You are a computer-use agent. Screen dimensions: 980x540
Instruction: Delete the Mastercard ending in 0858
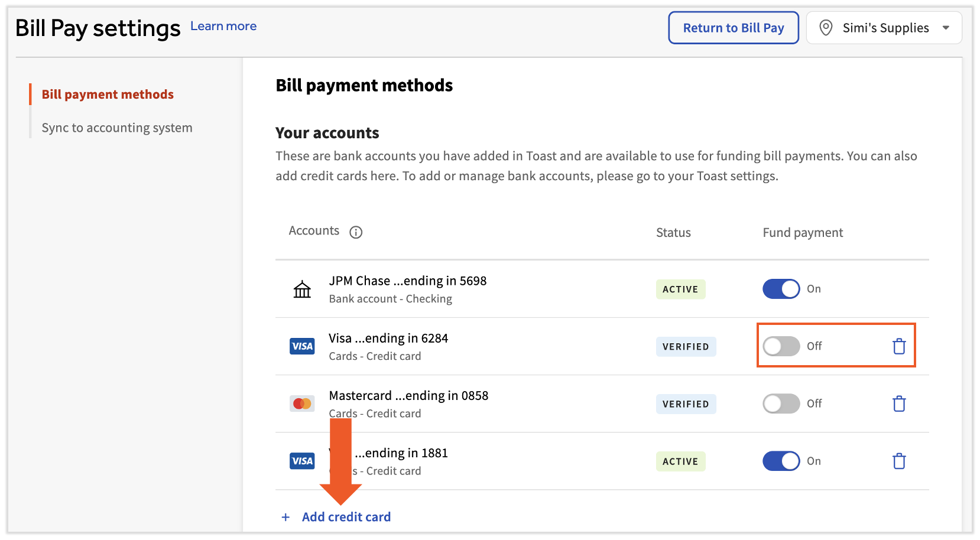(x=898, y=404)
